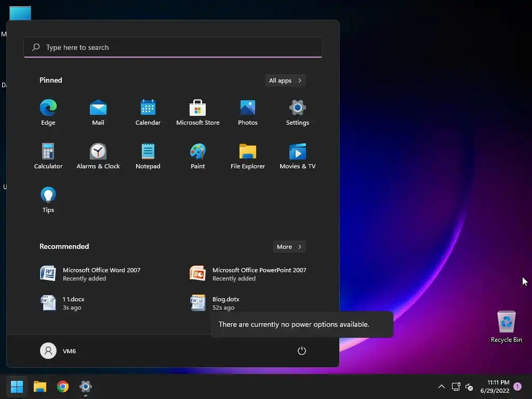Launch the Mail app
This screenshot has height=399, width=532.
pyautogui.click(x=98, y=113)
